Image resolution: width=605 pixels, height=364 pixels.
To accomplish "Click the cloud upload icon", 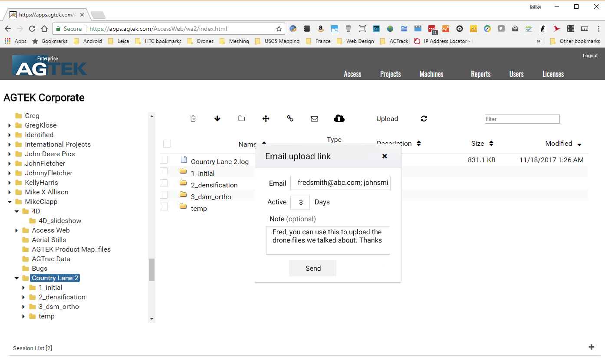I will [339, 118].
